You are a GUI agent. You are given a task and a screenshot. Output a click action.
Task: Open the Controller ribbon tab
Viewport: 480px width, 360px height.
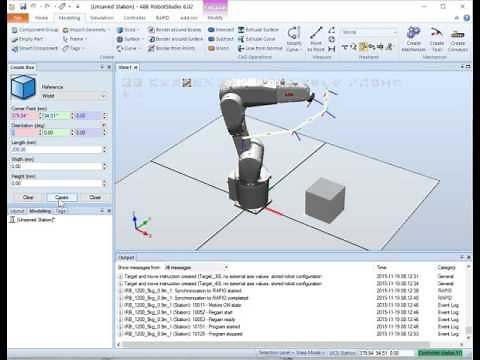click(x=134, y=18)
